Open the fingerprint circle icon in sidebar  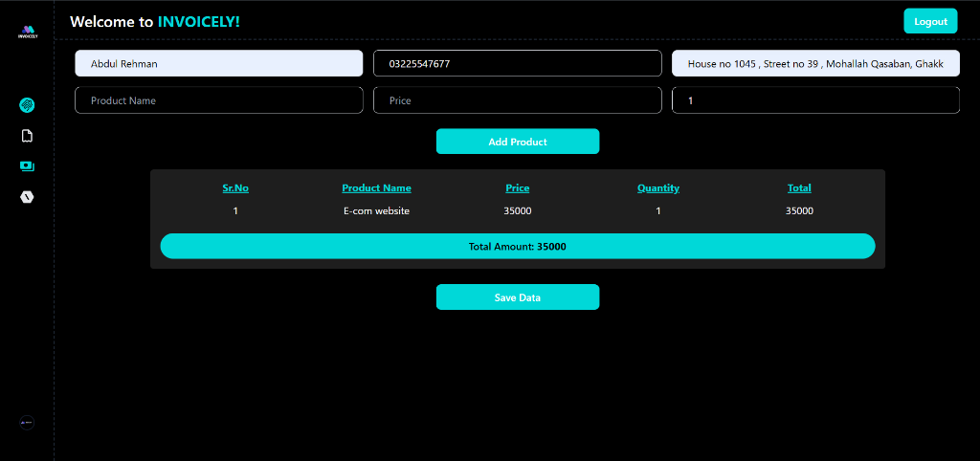point(27,105)
